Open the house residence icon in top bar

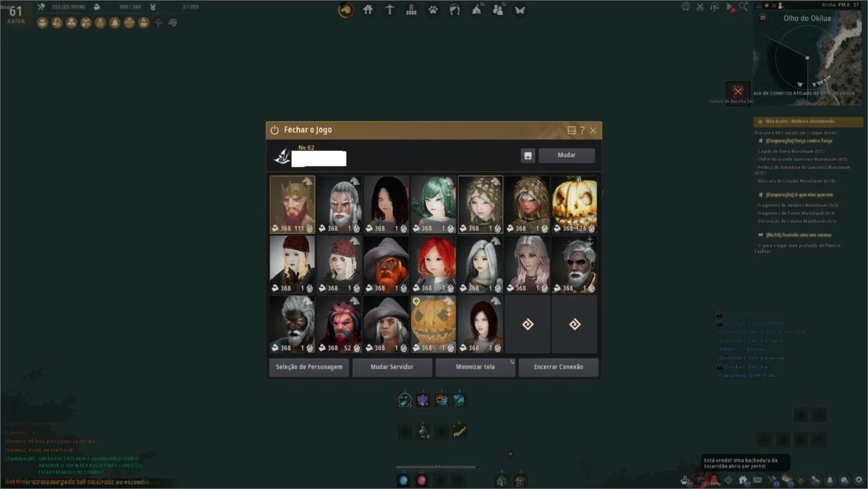click(368, 10)
